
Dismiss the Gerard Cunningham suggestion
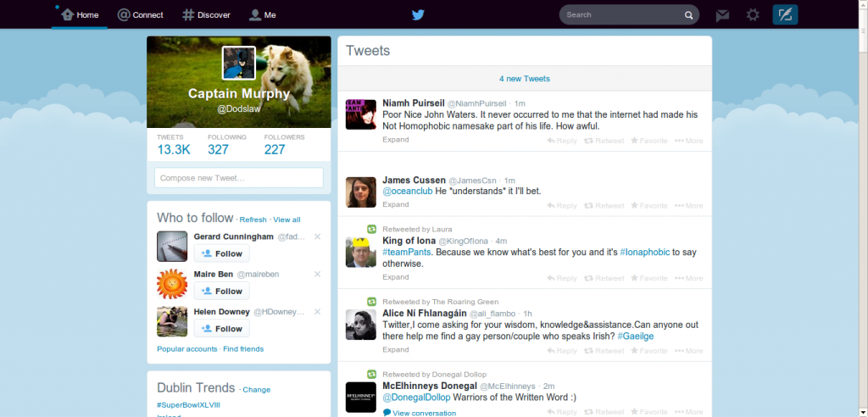tap(317, 236)
